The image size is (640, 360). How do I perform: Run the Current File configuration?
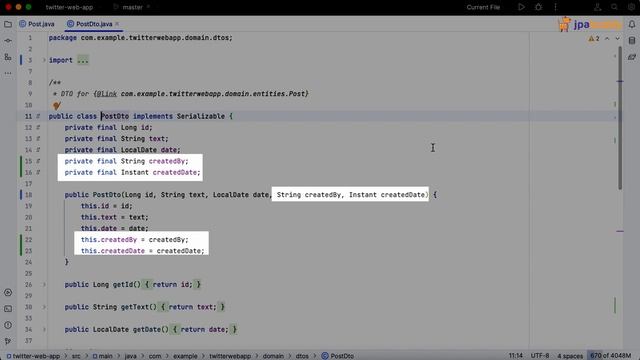point(521,7)
